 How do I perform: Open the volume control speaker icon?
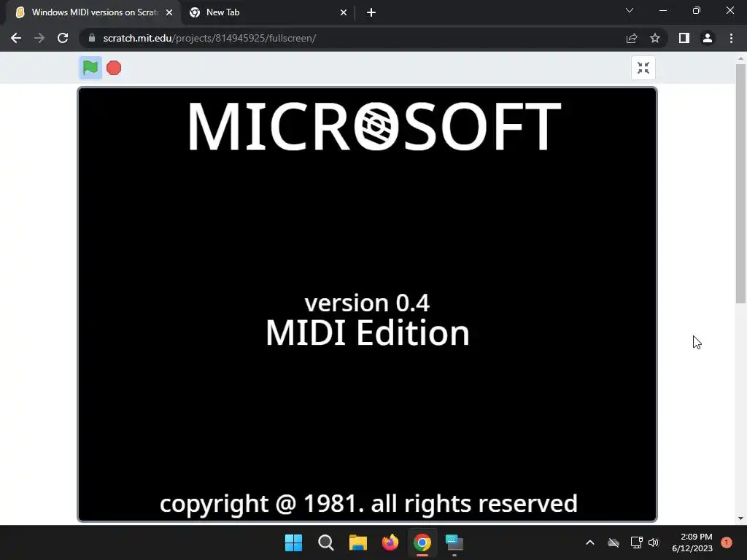[x=654, y=542]
